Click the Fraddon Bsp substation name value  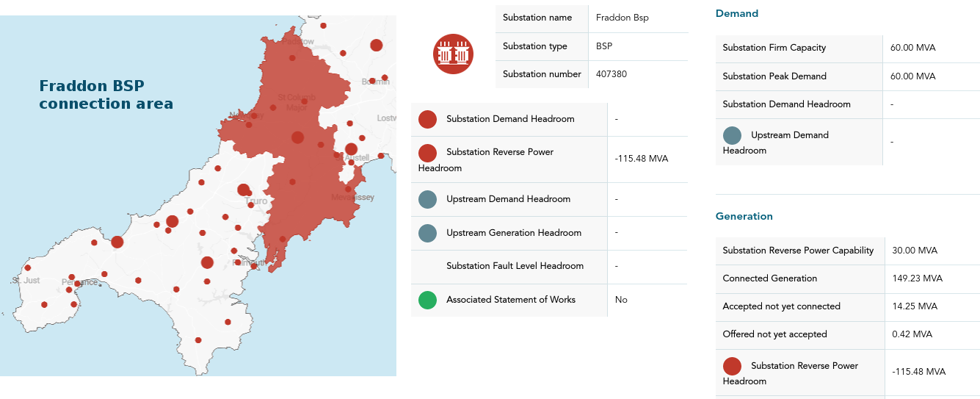point(623,18)
